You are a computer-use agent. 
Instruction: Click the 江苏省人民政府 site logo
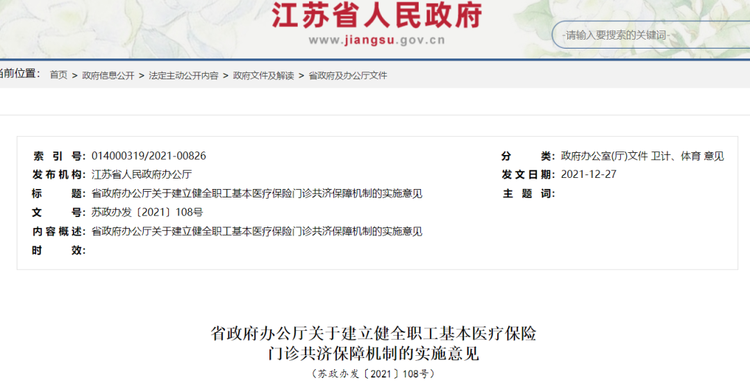pyautogui.click(x=376, y=15)
